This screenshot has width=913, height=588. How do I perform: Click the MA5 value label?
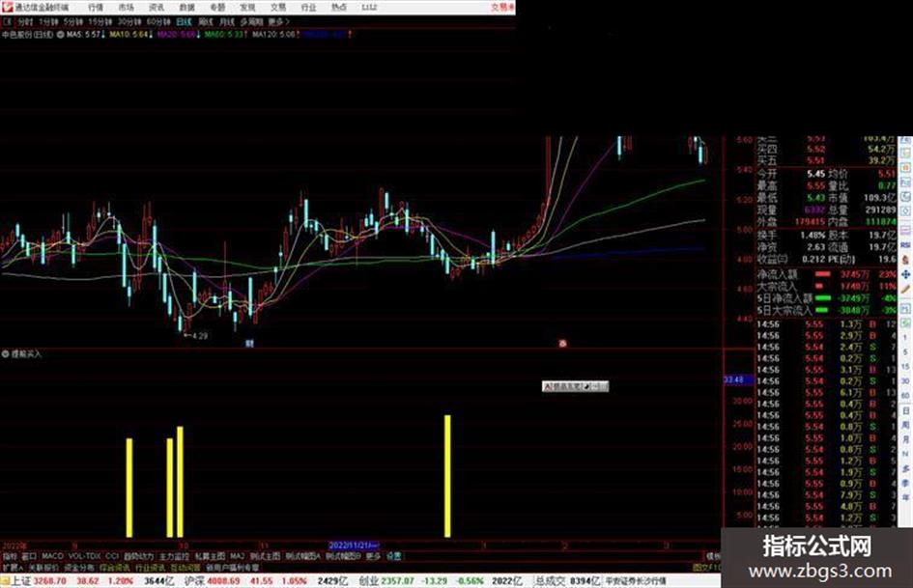(86, 35)
